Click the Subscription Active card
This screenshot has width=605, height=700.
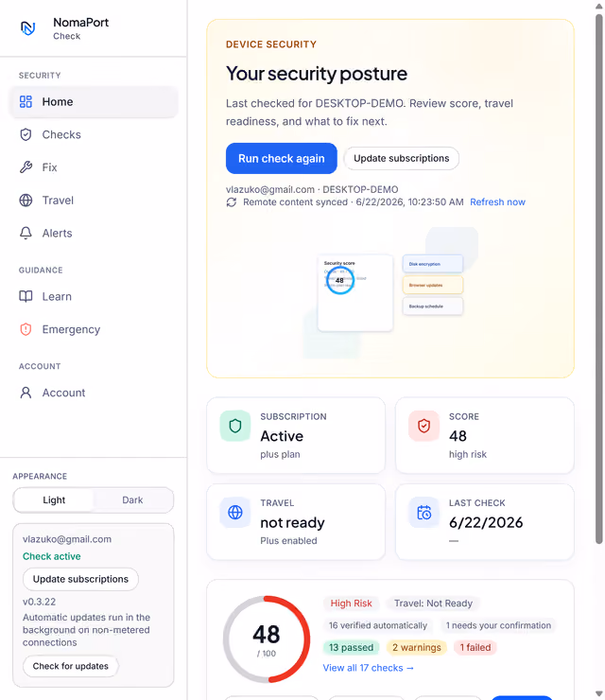(x=296, y=435)
